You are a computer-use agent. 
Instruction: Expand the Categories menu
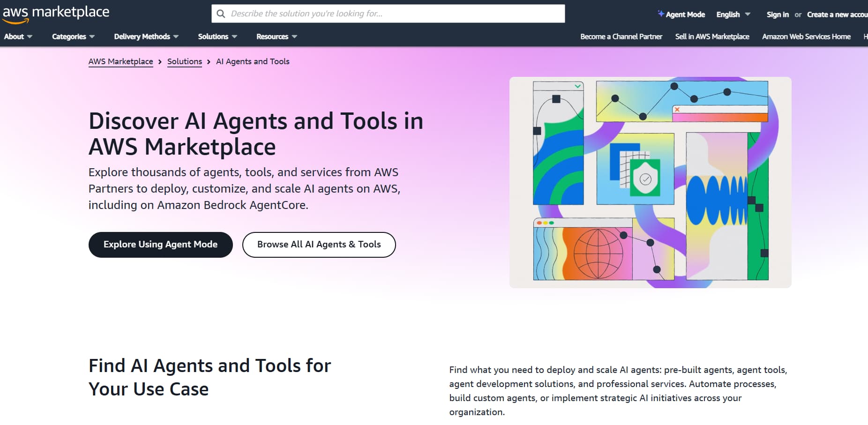(74, 37)
